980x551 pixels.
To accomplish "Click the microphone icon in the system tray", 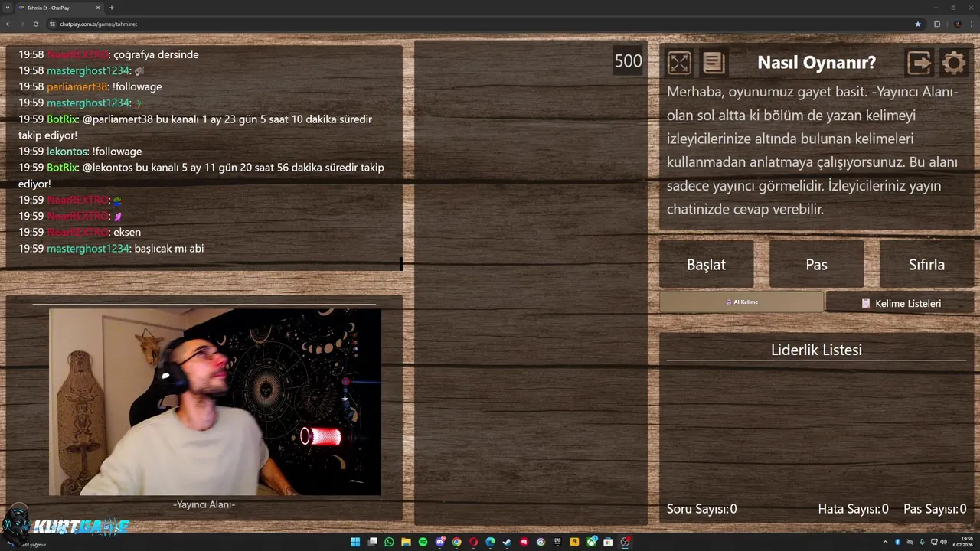I will click(922, 542).
